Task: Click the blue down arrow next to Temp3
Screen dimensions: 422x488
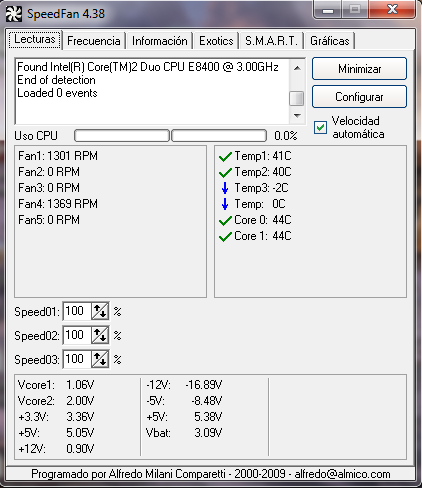Action: coord(225,188)
